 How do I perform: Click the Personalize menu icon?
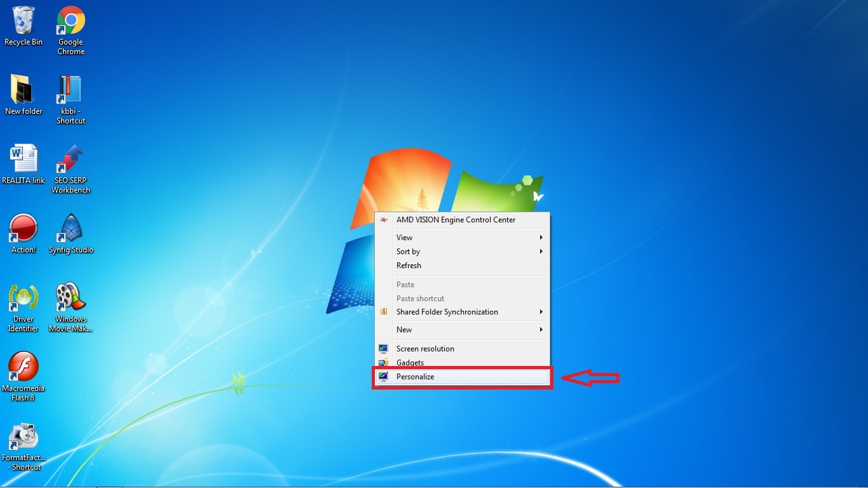click(x=383, y=377)
